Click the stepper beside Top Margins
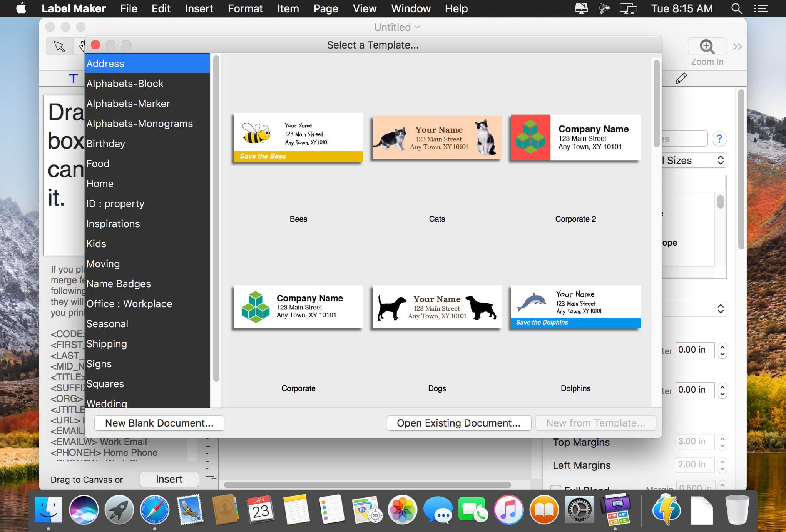Viewport: 786px width, 532px height. click(722, 442)
